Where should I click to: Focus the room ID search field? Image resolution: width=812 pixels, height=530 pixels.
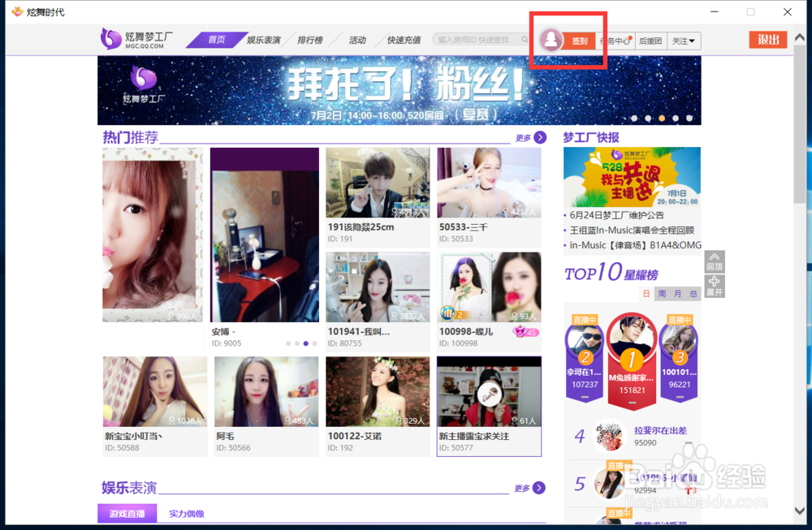(477, 39)
